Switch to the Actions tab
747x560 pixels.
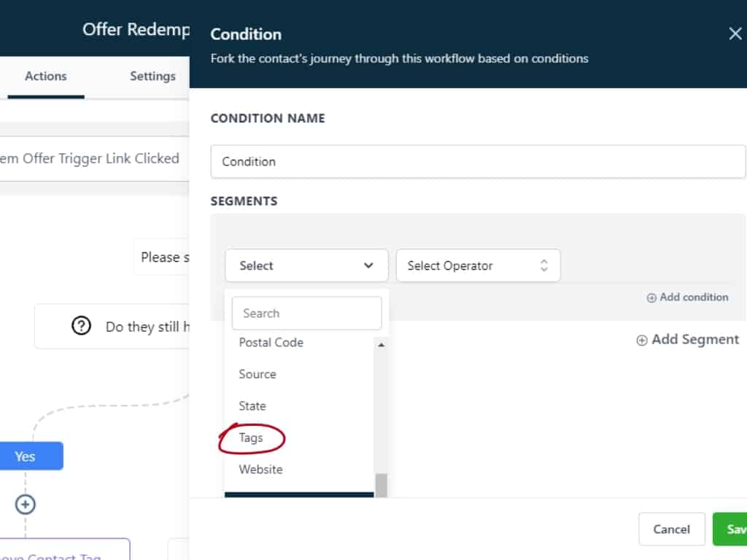pyautogui.click(x=45, y=76)
